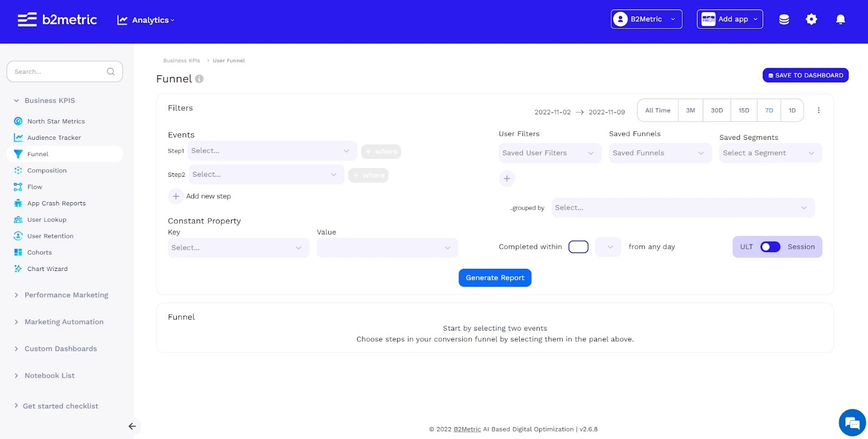868x439 pixels.
Task: Click the search magnifier icon
Action: 111,72
